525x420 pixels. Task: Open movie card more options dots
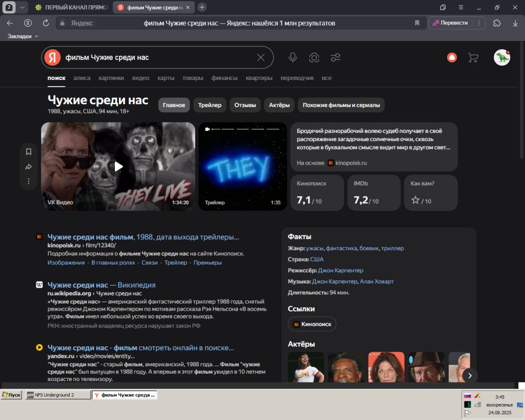[x=29, y=181]
